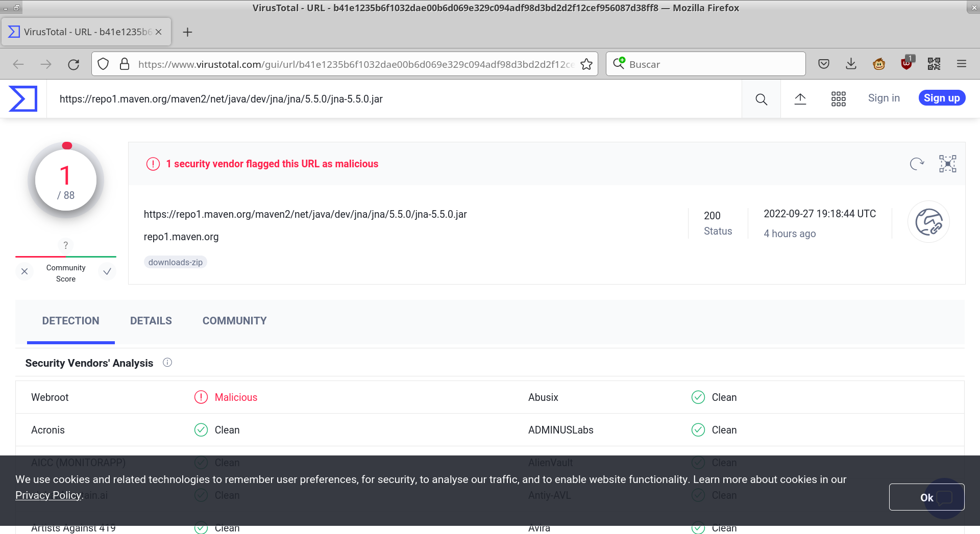Downvote with the Community Score X button
This screenshot has width=980, height=534.
(24, 271)
